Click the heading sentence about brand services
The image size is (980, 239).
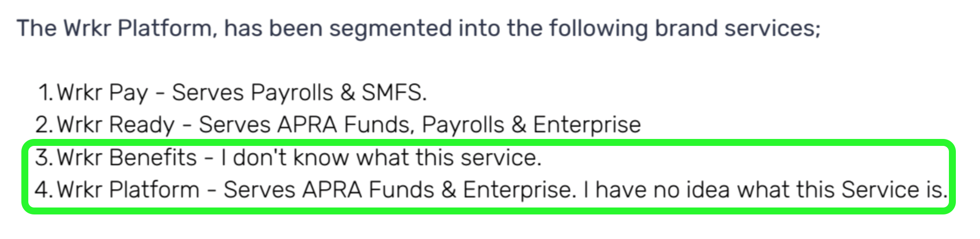419,29
